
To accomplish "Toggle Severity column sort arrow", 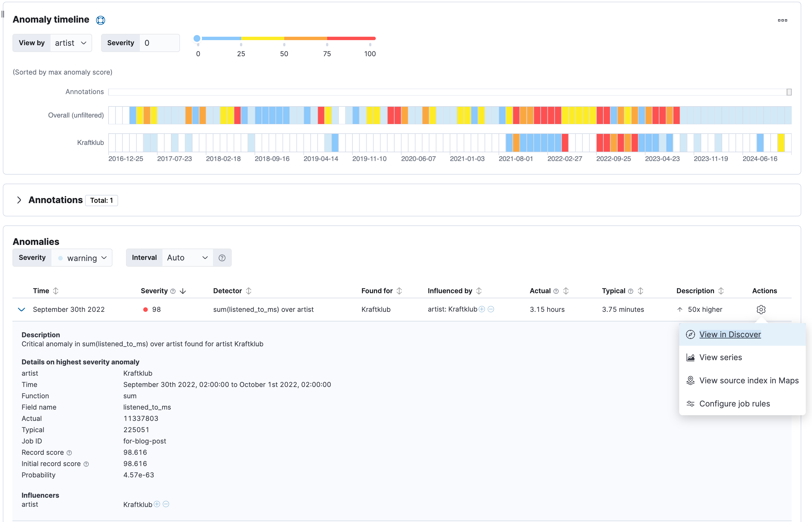I will click(x=183, y=291).
